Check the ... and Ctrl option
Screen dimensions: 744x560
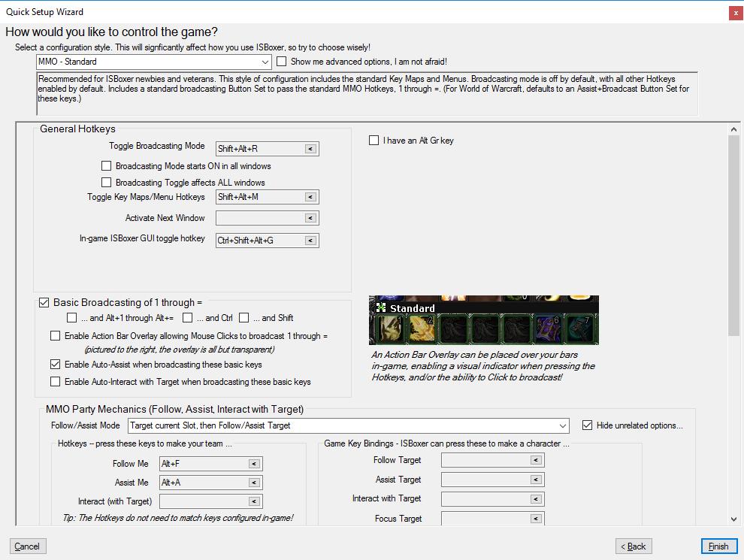click(x=188, y=318)
